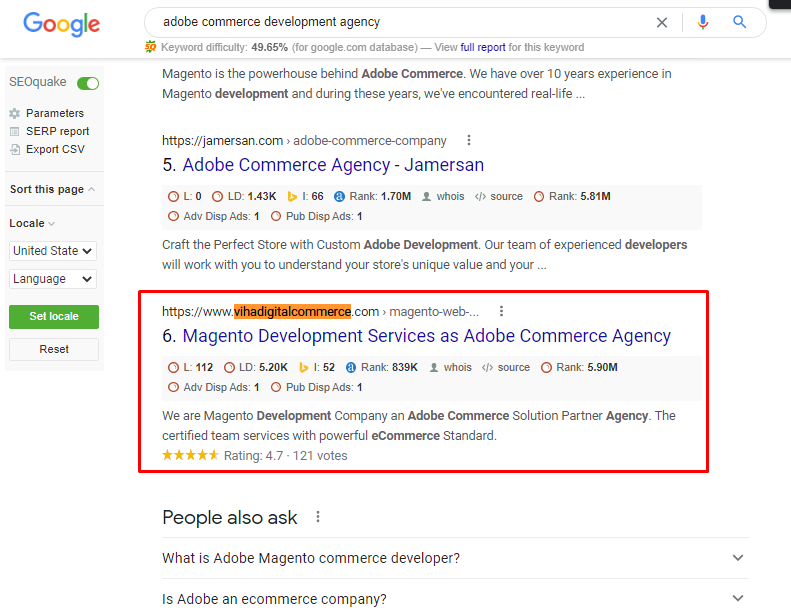Expand 'Is Adobe an ecommerce company?' question

455,599
